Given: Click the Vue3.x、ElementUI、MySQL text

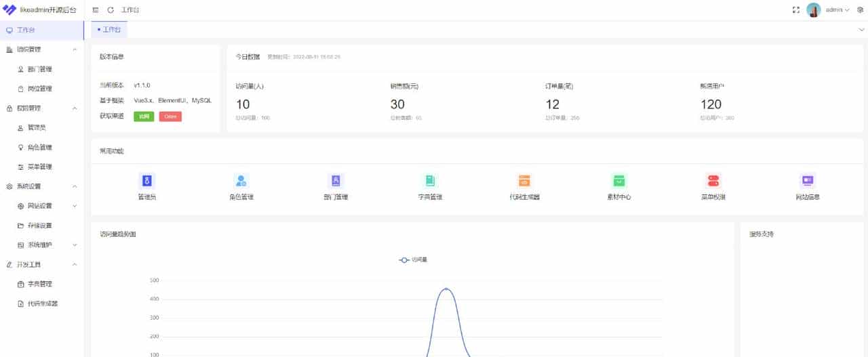Looking at the screenshot, I should click(x=173, y=100).
